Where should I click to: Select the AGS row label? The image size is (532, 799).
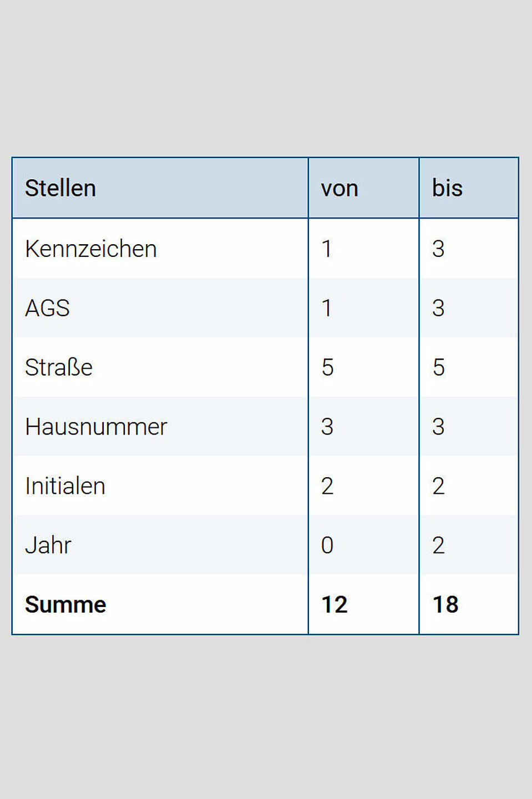click(x=48, y=308)
